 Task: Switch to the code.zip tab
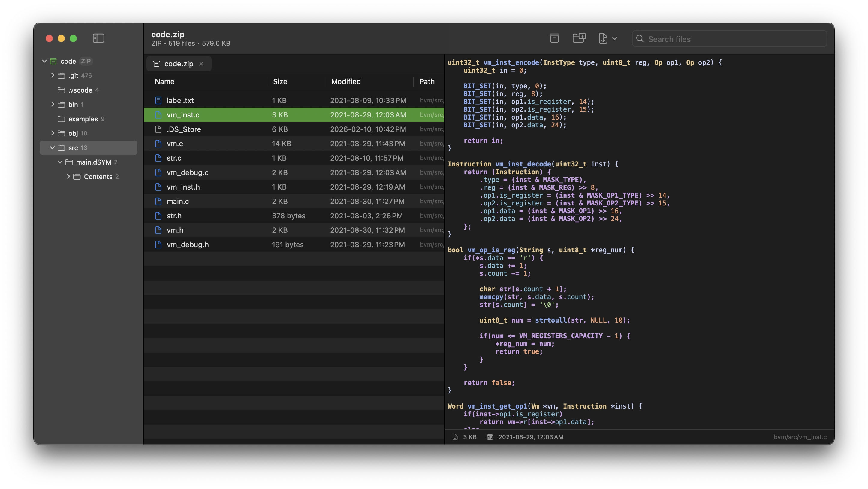click(x=179, y=64)
